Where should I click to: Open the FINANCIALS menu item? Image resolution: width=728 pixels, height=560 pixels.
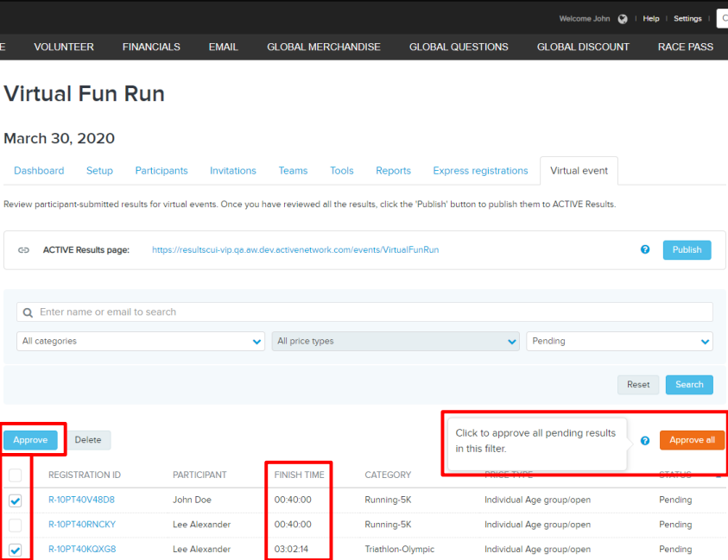151,47
